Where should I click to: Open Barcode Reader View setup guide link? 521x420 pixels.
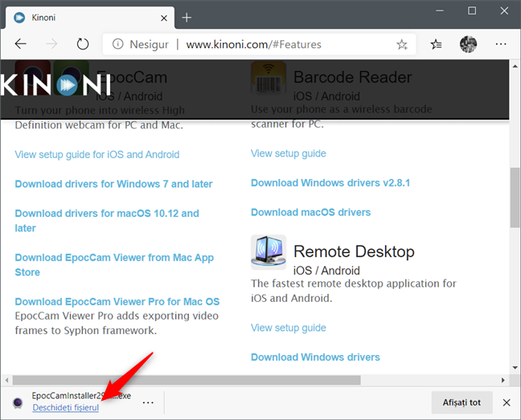pos(289,153)
